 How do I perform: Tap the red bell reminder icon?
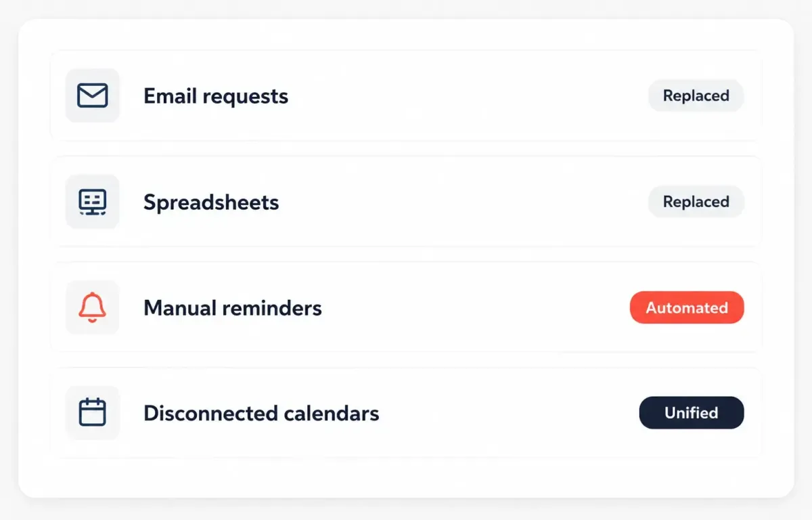pos(93,307)
